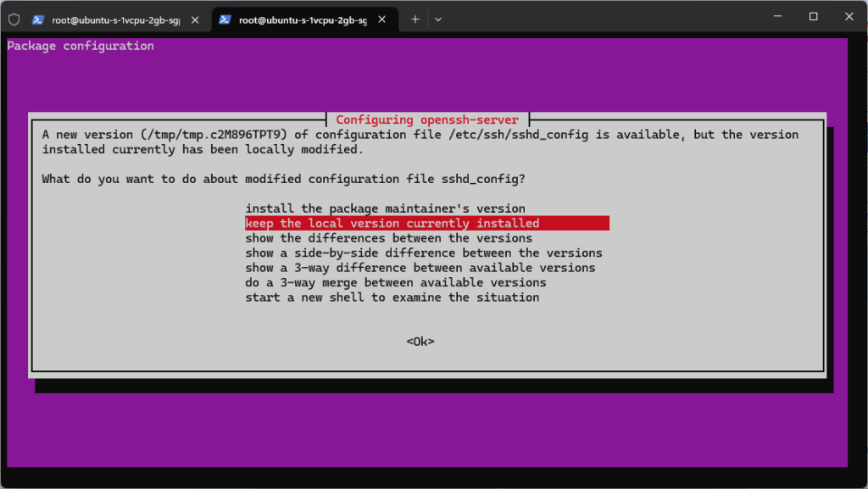Pick show the differences between the versions
This screenshot has width=868, height=489.
point(388,238)
